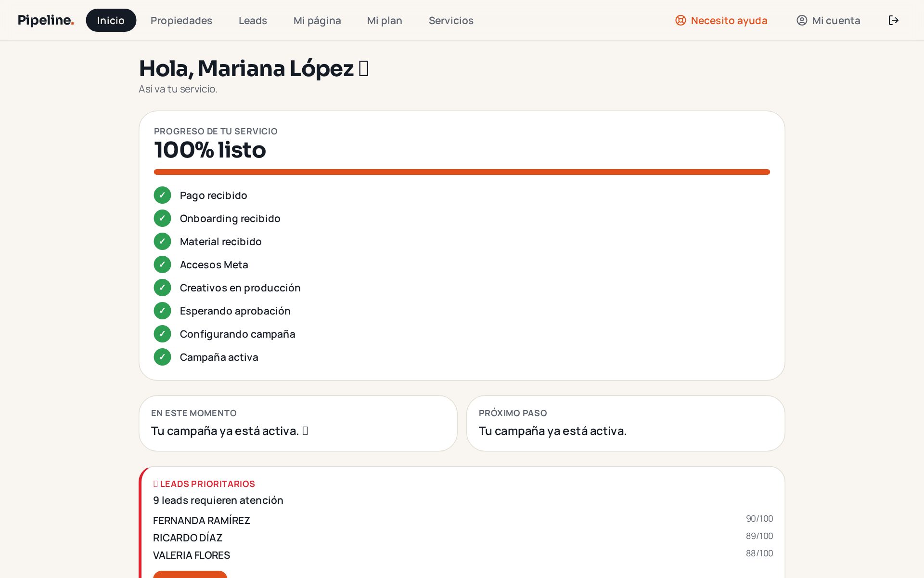
Task: Select the Pago recibido step text
Action: 213,195
